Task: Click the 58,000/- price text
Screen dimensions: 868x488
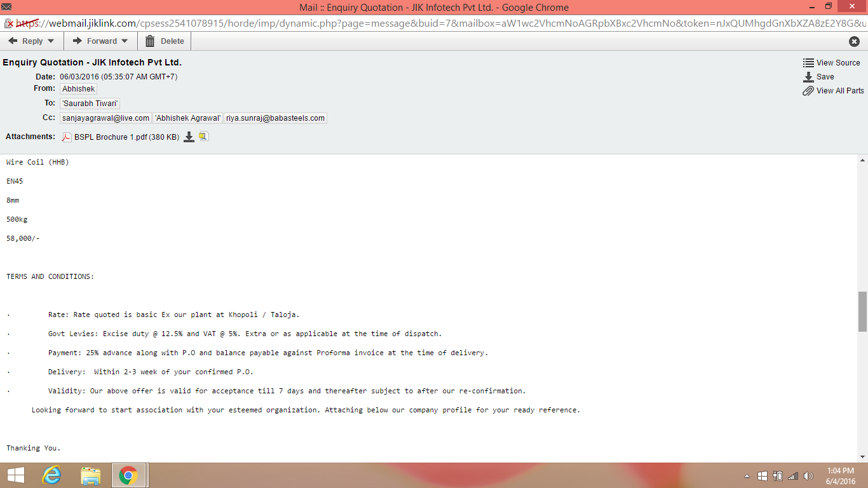Action: coord(23,238)
